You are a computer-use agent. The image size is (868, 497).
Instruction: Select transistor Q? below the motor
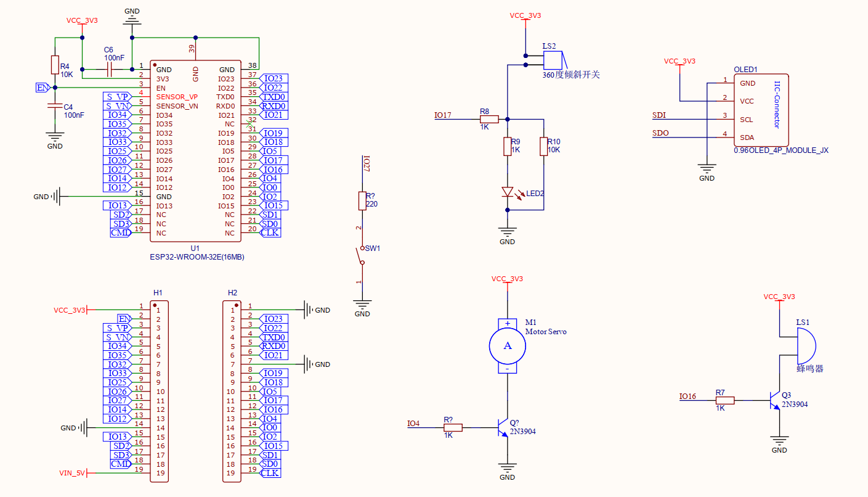503,427
